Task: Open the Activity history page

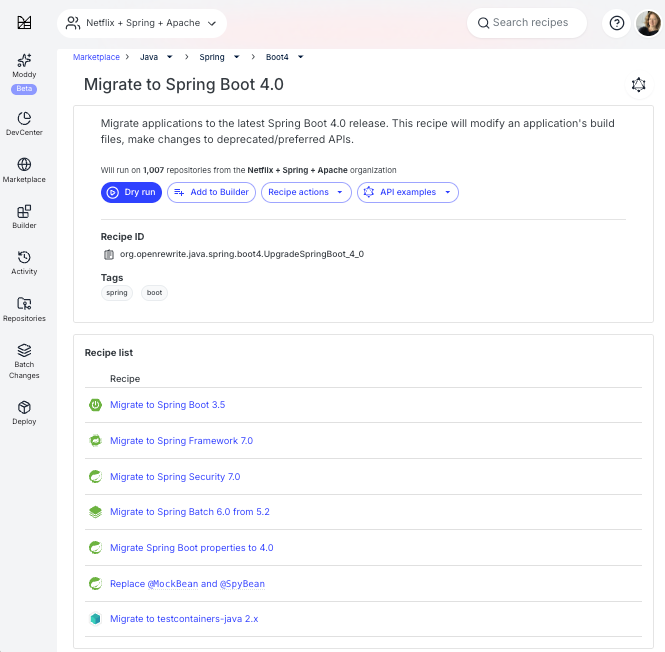Action: coord(24,263)
